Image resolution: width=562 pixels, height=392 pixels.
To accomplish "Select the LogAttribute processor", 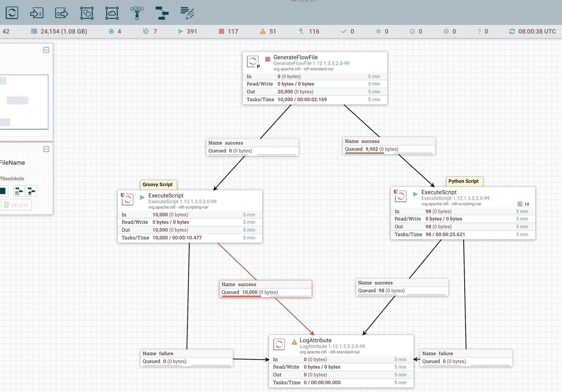I will point(341,361).
